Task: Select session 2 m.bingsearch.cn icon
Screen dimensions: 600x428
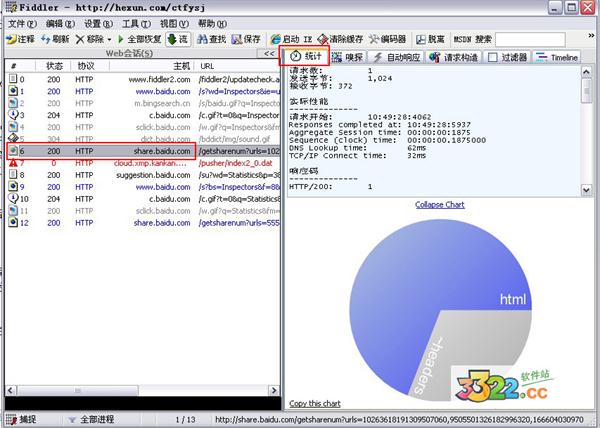Action: [x=13, y=103]
